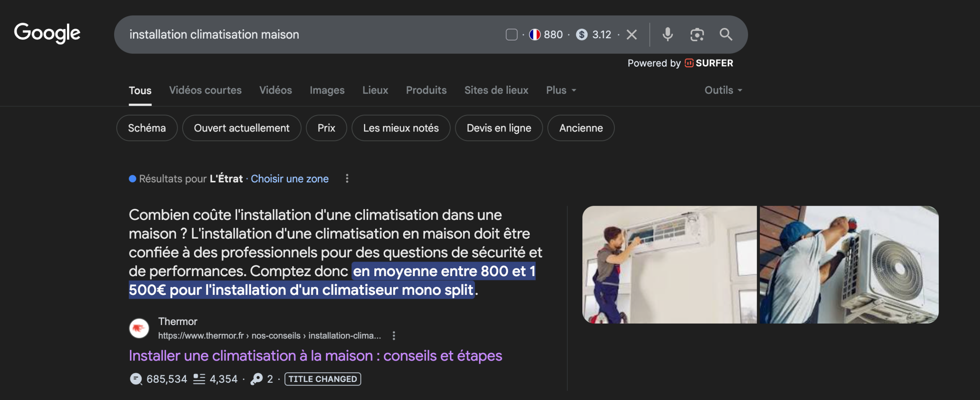This screenshot has width=980, height=400.
Task: Submit search with magnifying glass icon
Action: [x=726, y=34]
